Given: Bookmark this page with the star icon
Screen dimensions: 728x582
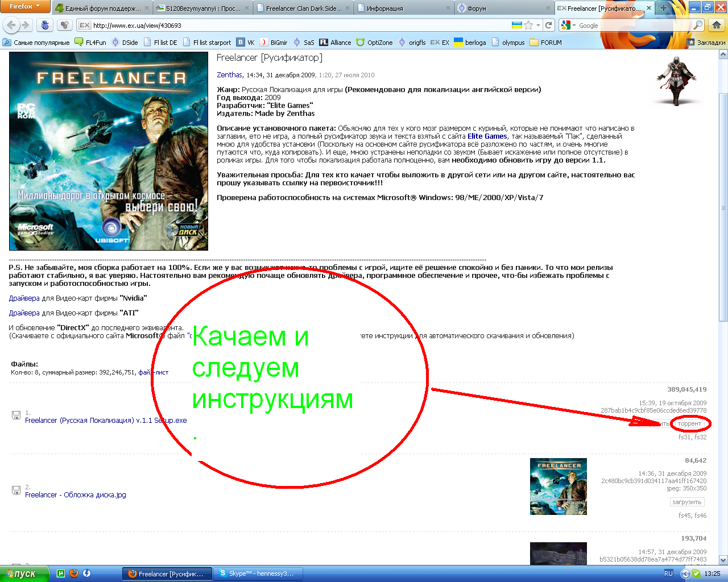Looking at the screenshot, I should [x=528, y=25].
